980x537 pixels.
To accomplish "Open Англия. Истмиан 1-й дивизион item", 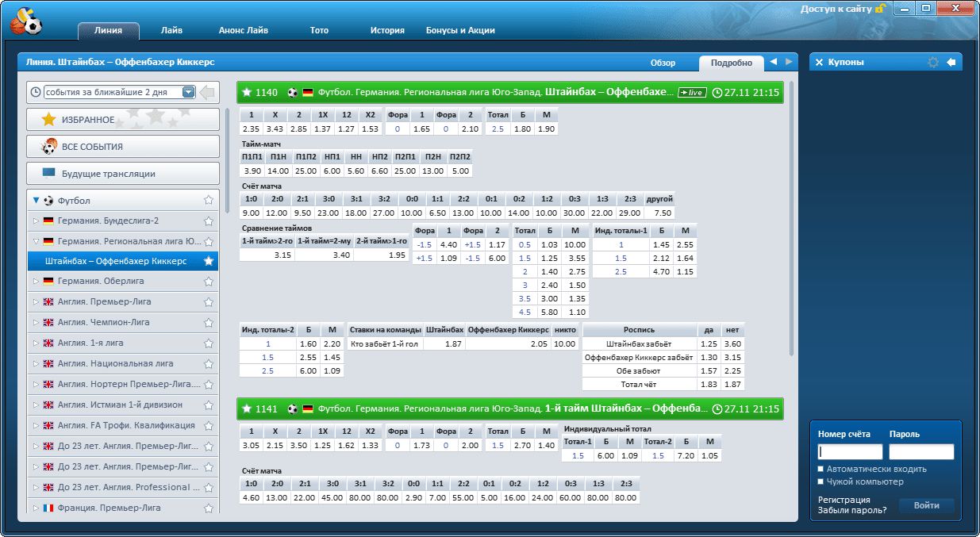I will [123, 405].
